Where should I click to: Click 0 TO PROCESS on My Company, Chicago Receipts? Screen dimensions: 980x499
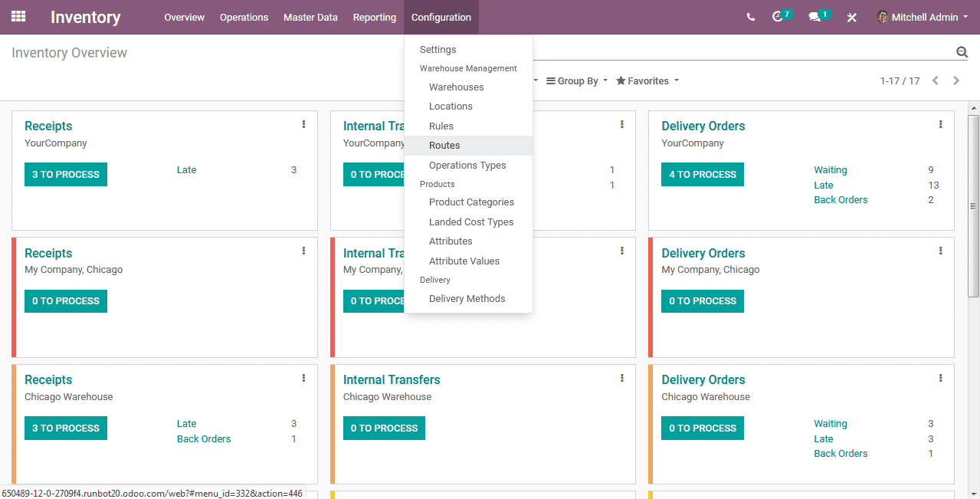point(66,301)
